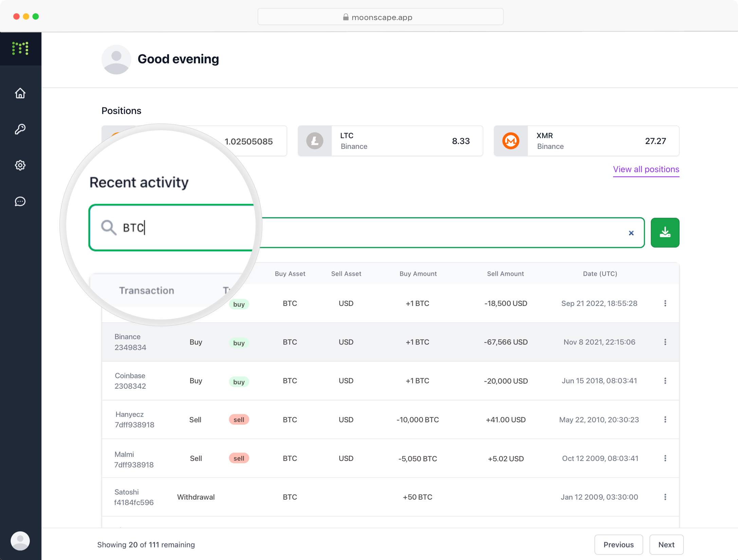Click the support chat icon in sidebar

click(20, 201)
